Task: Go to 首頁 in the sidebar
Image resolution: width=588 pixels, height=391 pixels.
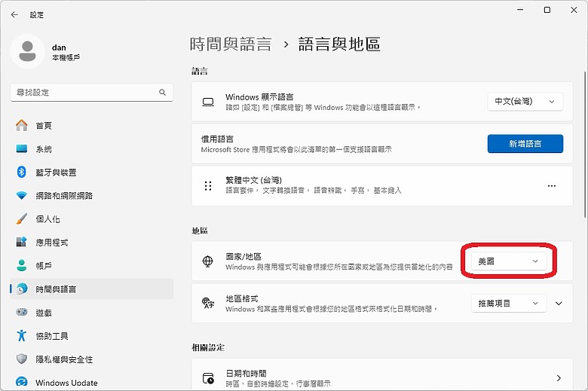Action: pos(91,126)
